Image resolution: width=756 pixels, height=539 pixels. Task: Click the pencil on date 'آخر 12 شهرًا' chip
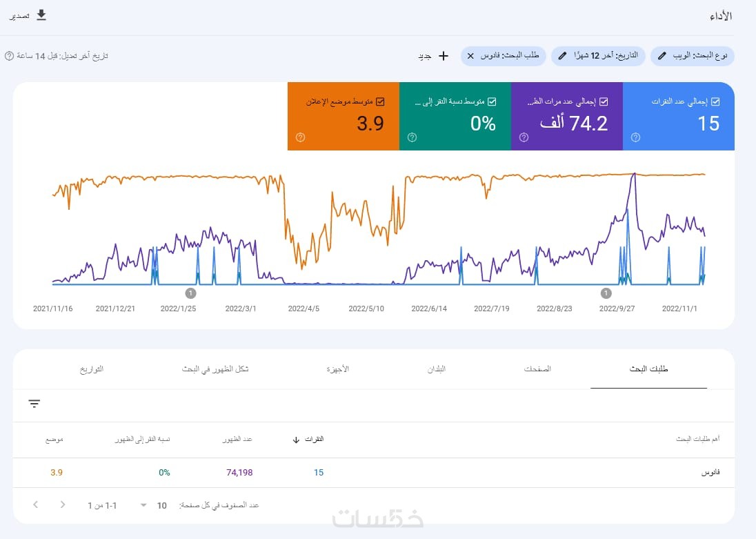tap(563, 55)
